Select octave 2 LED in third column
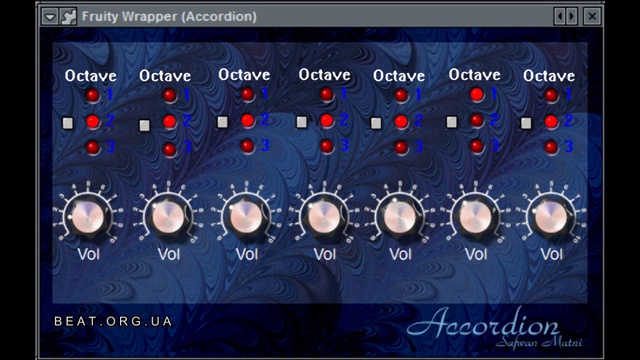 coord(248,120)
